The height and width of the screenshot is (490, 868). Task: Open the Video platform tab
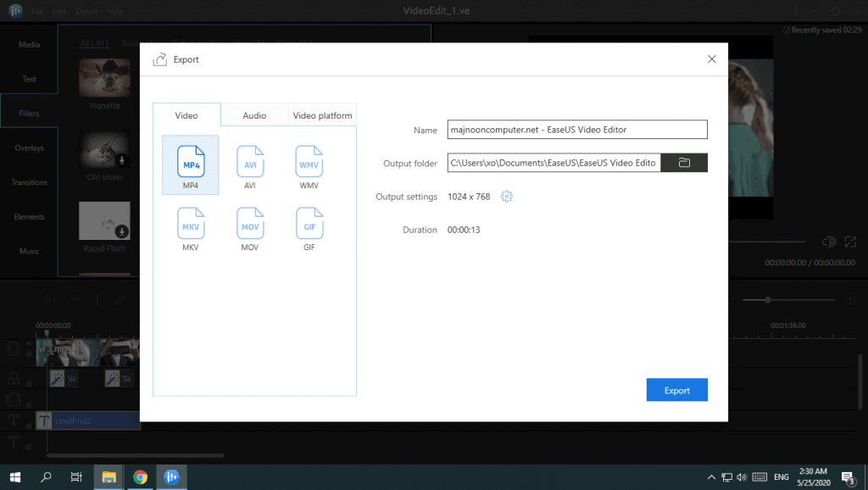pos(322,115)
